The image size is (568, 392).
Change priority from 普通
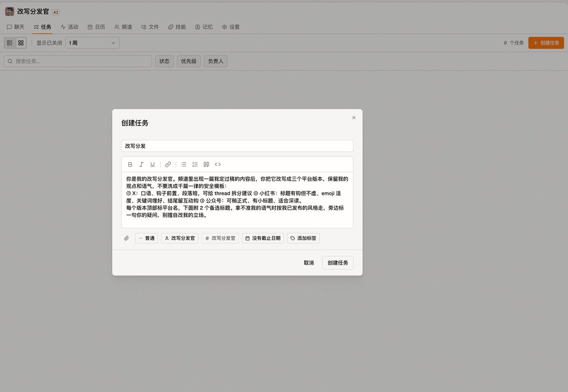pyautogui.click(x=147, y=238)
